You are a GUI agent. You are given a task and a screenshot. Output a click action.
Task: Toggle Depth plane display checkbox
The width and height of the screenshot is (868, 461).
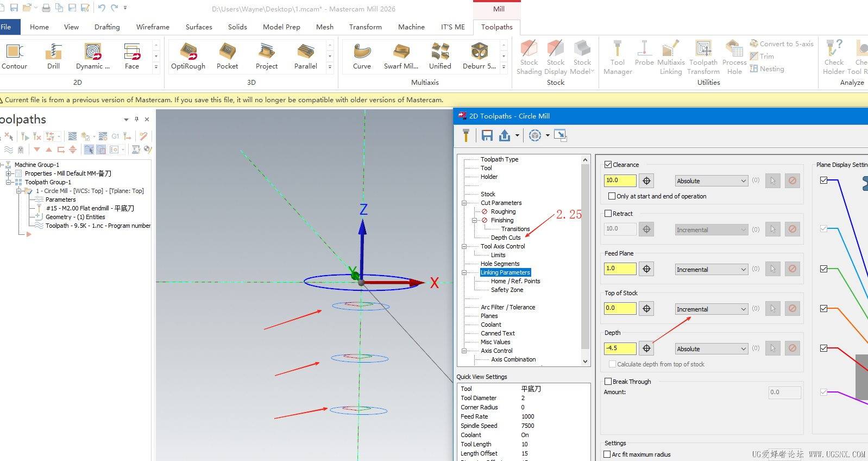pyautogui.click(x=824, y=348)
